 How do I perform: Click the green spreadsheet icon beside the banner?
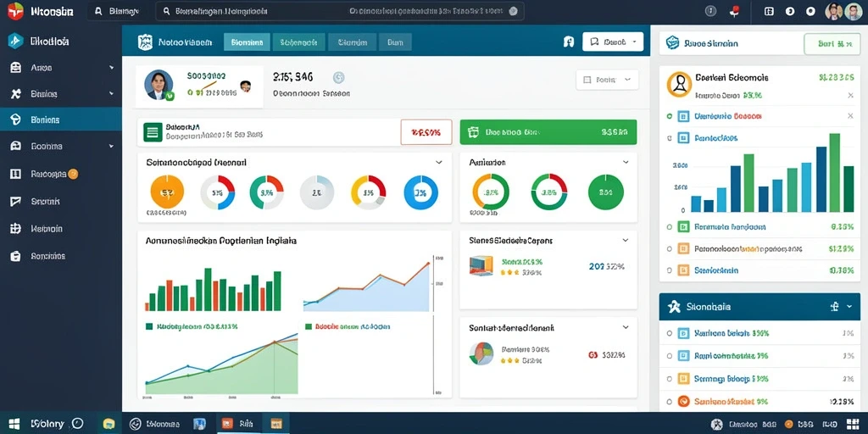(x=153, y=132)
